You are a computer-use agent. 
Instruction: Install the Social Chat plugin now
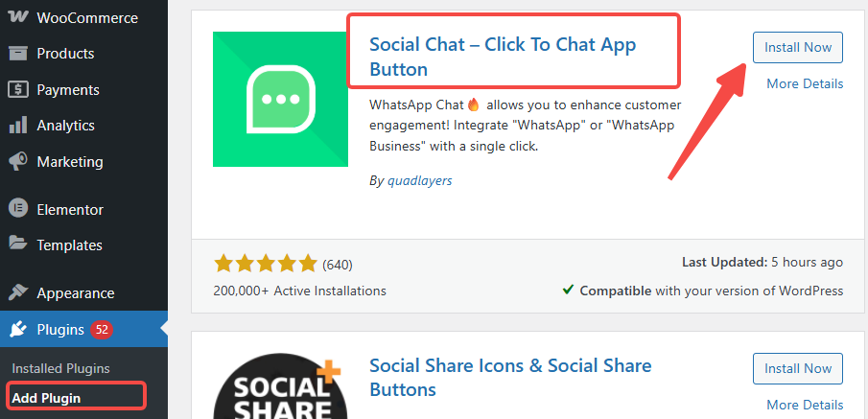pos(797,47)
